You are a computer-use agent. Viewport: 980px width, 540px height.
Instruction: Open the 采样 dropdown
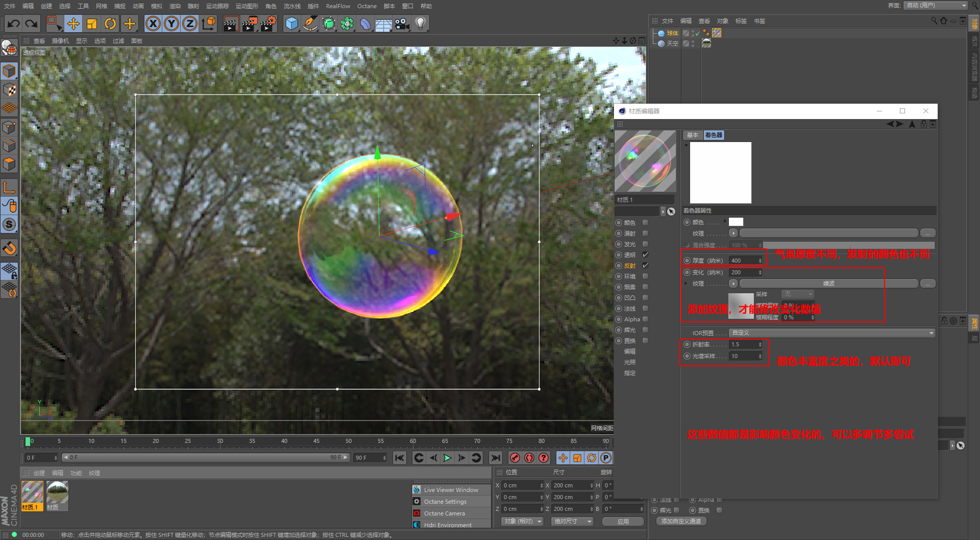[x=798, y=294]
